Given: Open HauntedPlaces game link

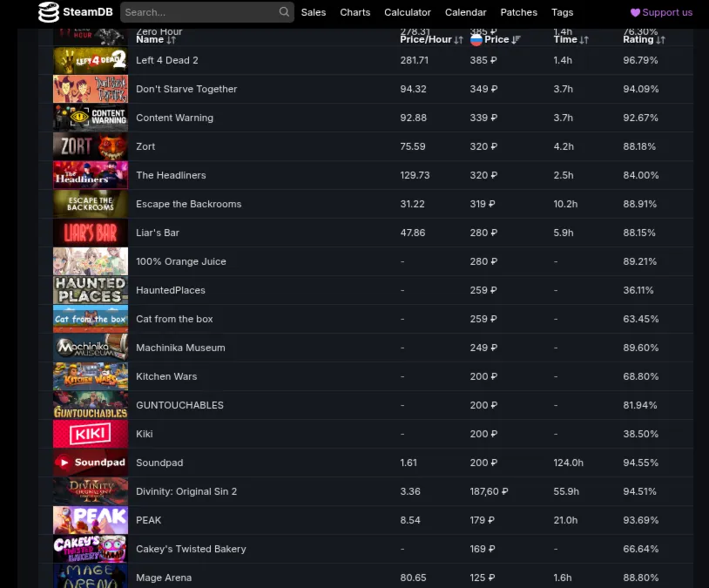Looking at the screenshot, I should (171, 290).
